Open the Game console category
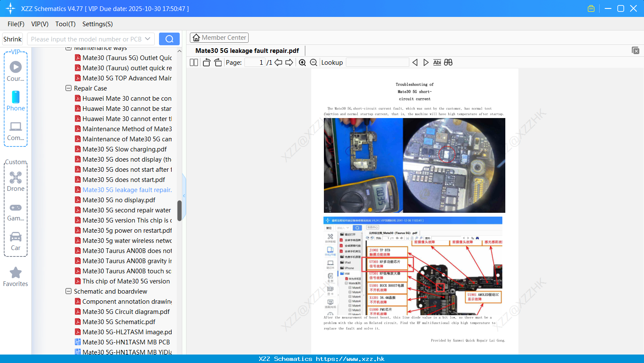Viewport: 644px width, 363px height. coord(16,212)
